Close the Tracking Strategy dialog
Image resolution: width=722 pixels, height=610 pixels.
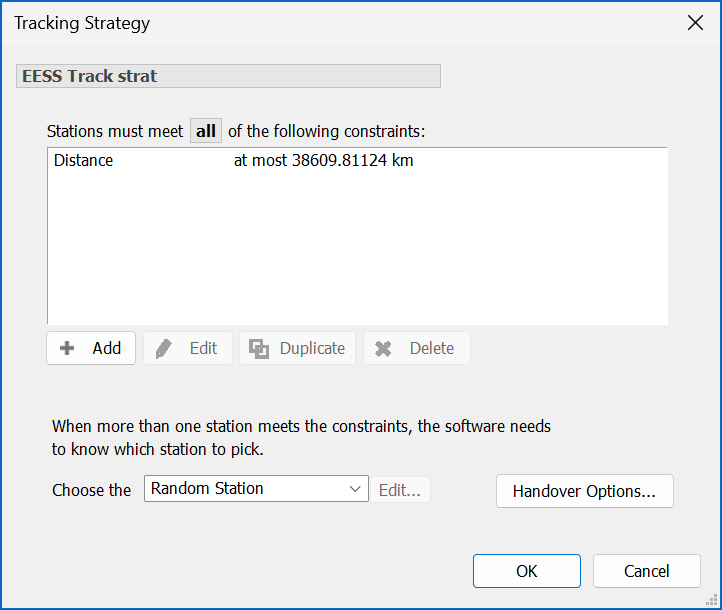tap(695, 23)
